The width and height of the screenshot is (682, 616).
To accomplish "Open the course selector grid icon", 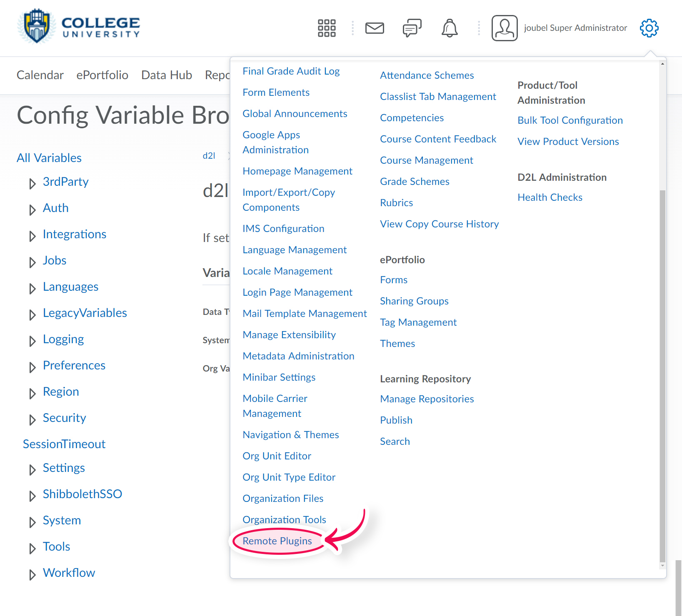I will pyautogui.click(x=327, y=28).
